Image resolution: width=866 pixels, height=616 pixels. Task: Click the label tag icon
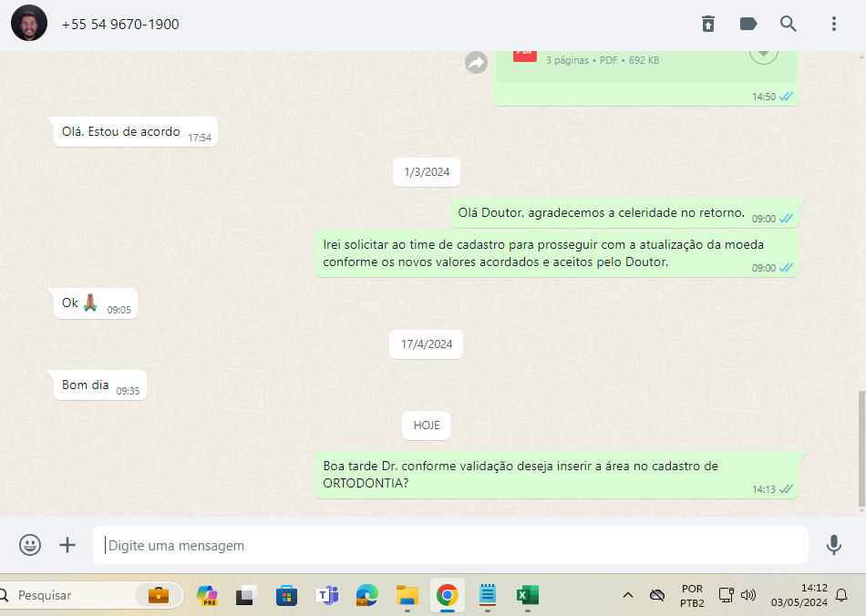coord(748,25)
